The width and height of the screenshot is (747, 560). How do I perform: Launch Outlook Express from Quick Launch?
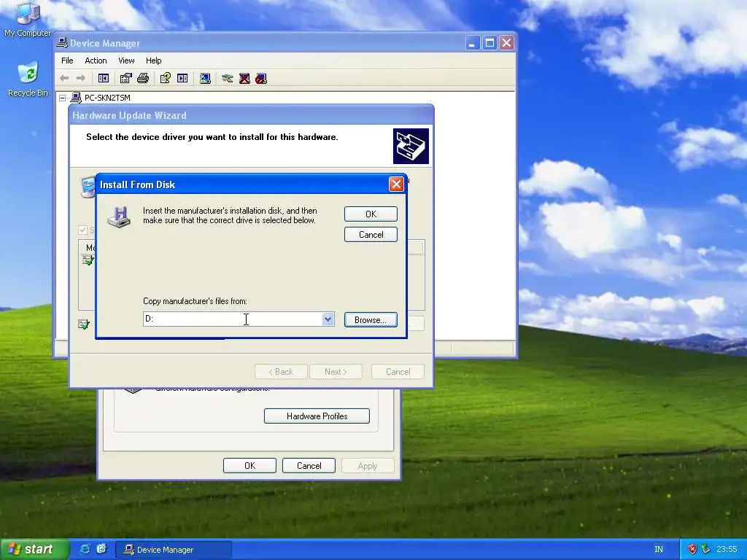[102, 549]
